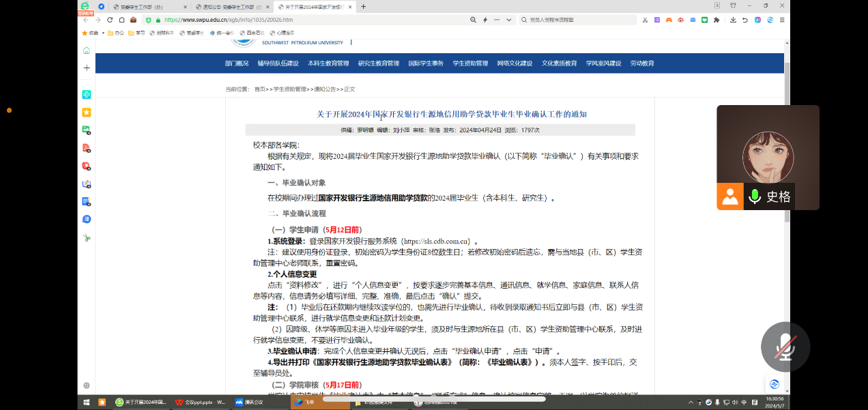Toggle the muted microphone floating button
The width and height of the screenshot is (868, 410).
pos(785,347)
